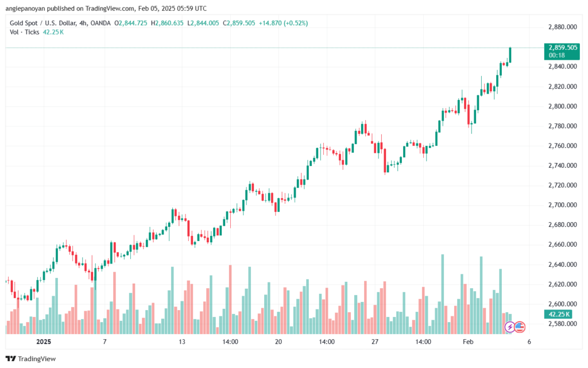Screen dimensions: 588x368
Task: Click the countdown timer 00:18 under price
Action: point(557,56)
